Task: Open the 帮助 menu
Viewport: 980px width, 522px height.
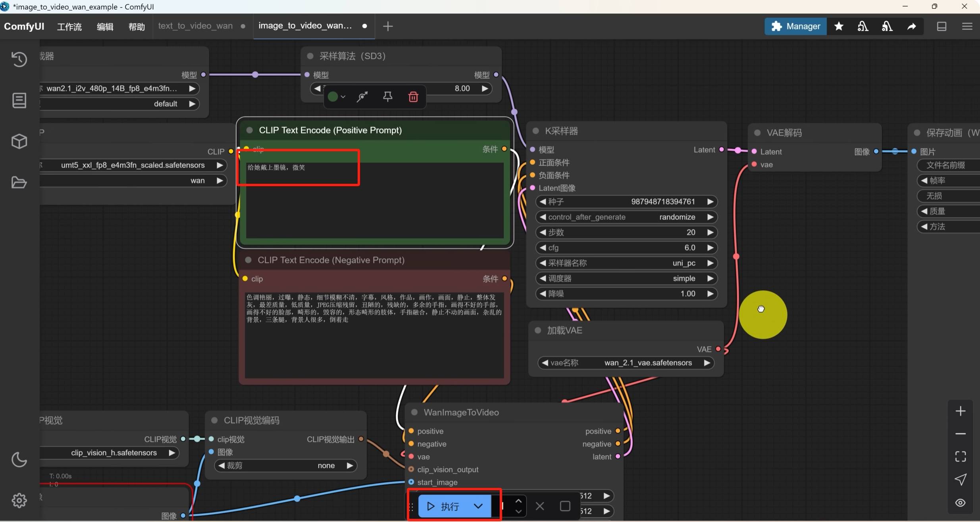Action: click(x=137, y=27)
